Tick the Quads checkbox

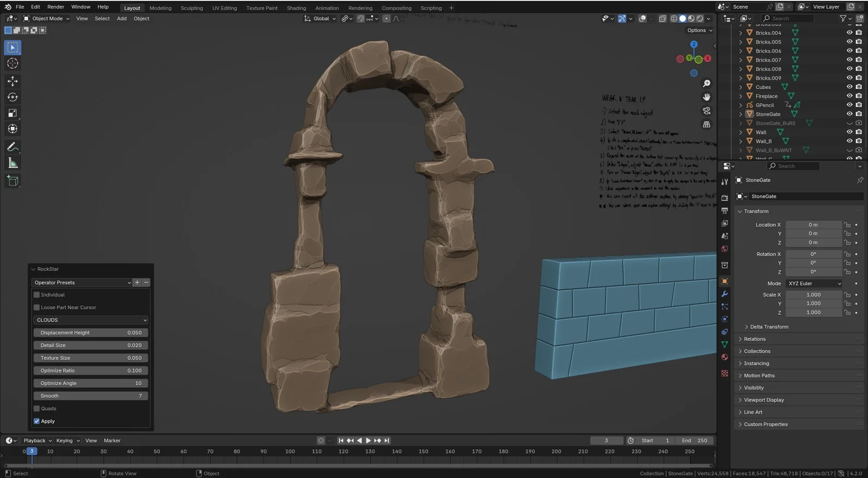pyautogui.click(x=37, y=409)
